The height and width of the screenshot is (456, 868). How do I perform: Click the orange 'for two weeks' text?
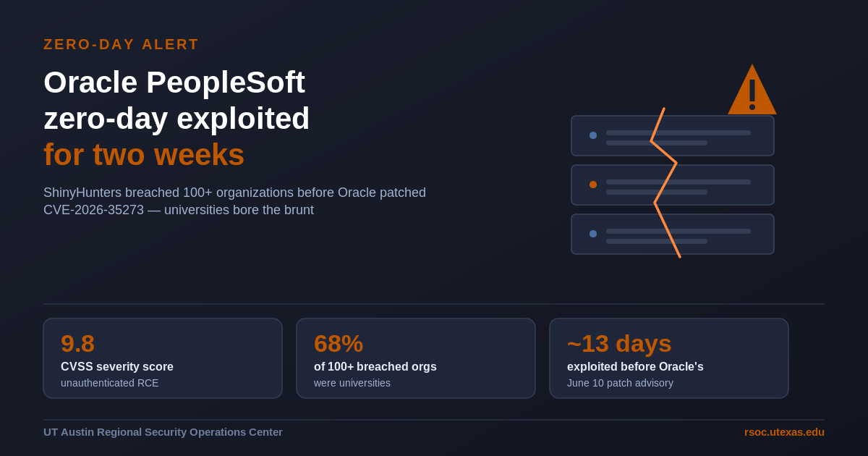(x=144, y=155)
